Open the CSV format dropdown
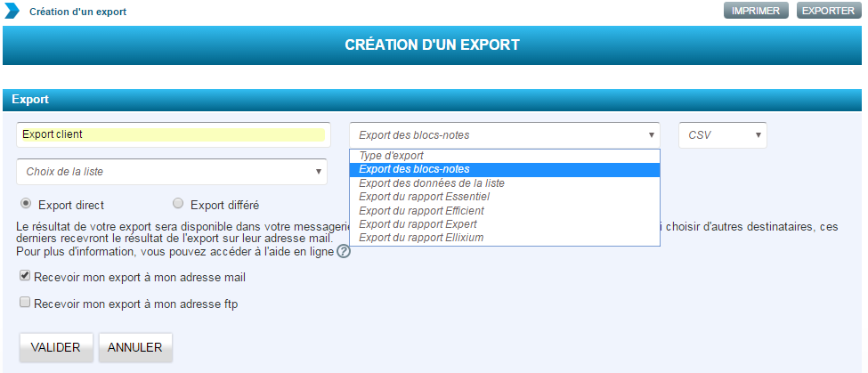The width and height of the screenshot is (868, 373). 722,135
